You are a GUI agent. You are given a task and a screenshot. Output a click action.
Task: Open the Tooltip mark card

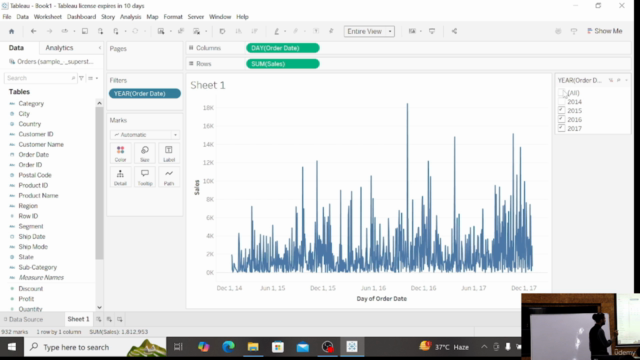click(x=144, y=177)
